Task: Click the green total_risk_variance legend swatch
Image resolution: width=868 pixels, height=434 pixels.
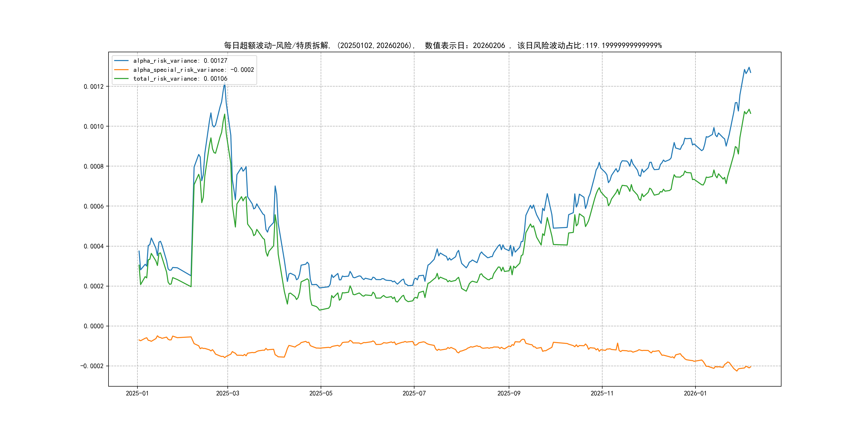Action: tap(121, 78)
